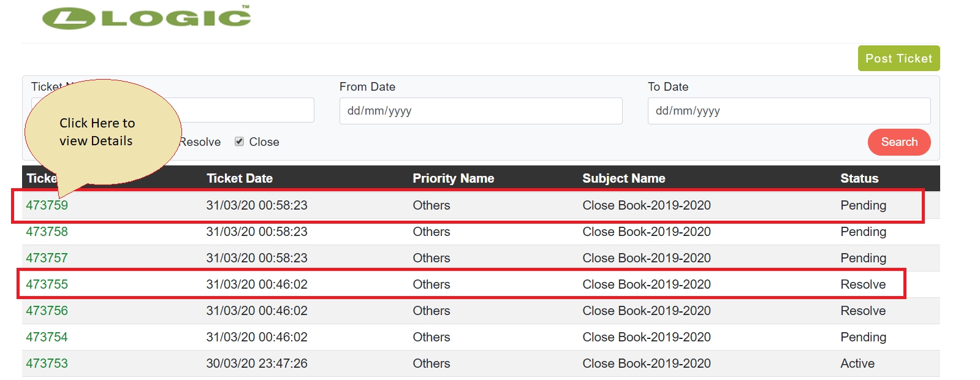The image size is (980, 380).
Task: Open pending ticket 473754
Action: point(47,337)
